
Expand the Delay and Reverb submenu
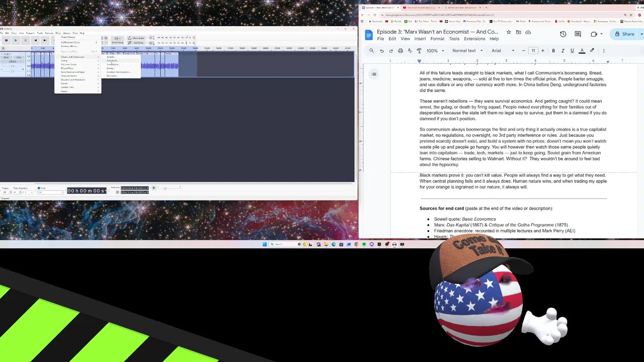click(x=78, y=76)
